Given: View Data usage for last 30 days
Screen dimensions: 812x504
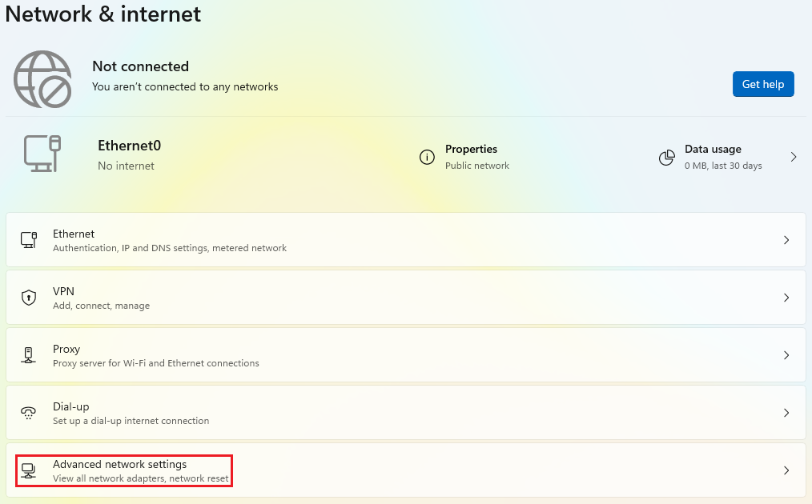Looking at the screenshot, I should (714, 157).
